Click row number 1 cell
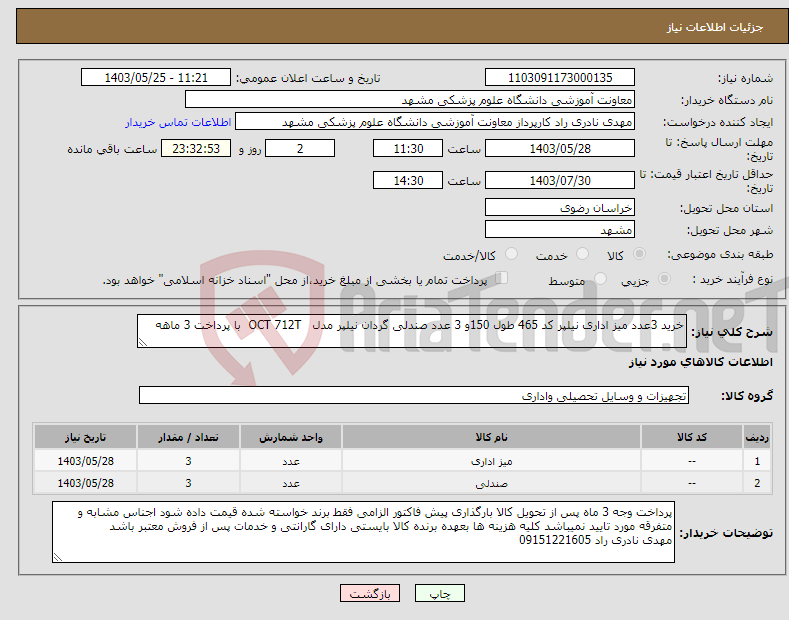Screen dimensions: 789x620 757,461
